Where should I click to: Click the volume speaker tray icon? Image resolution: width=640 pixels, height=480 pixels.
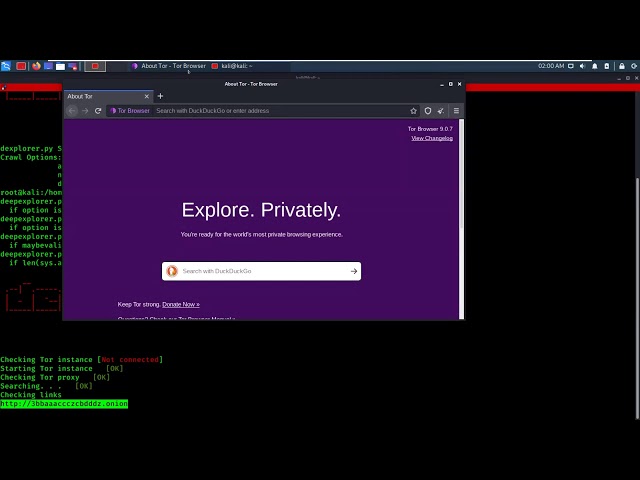[582, 66]
